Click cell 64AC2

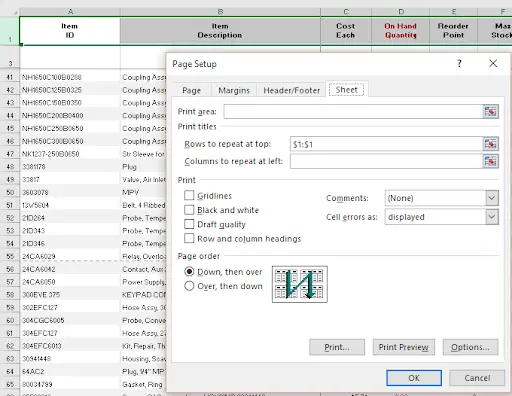(x=70, y=371)
